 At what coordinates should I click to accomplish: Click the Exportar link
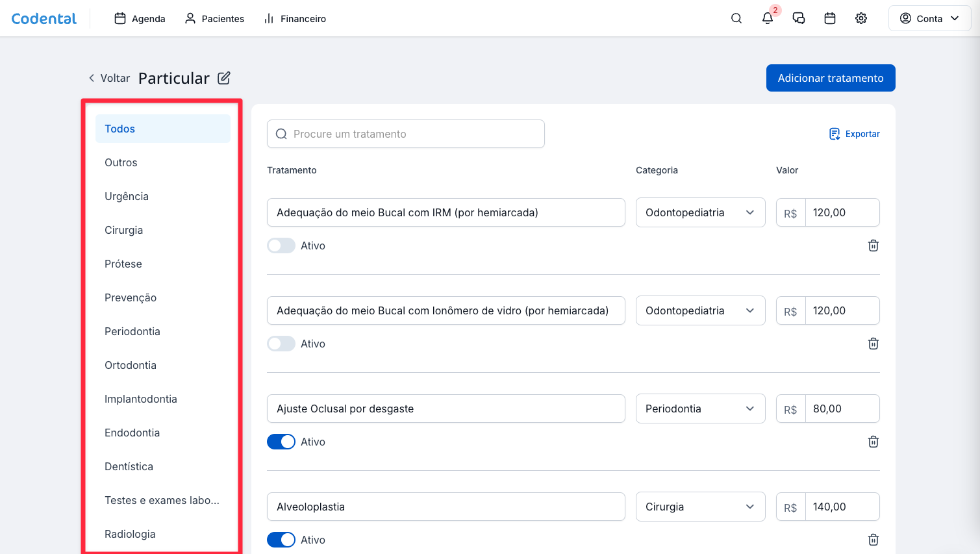855,134
